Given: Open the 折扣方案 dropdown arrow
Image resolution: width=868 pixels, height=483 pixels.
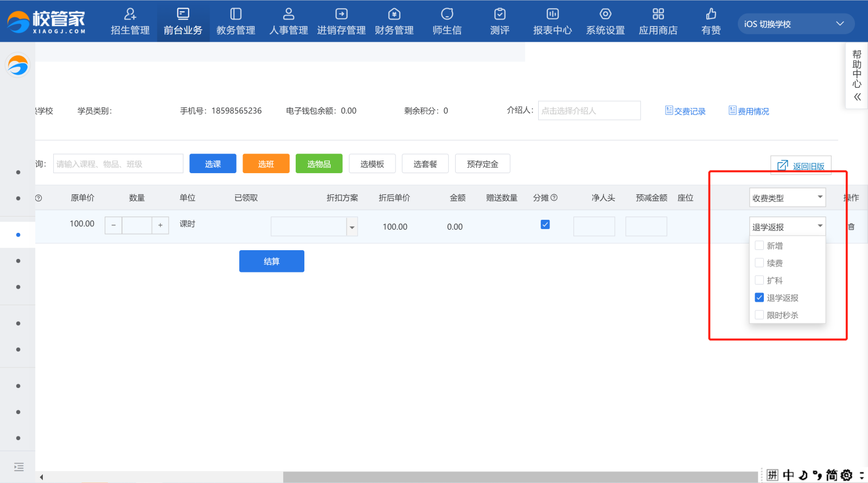Looking at the screenshot, I should pos(352,227).
